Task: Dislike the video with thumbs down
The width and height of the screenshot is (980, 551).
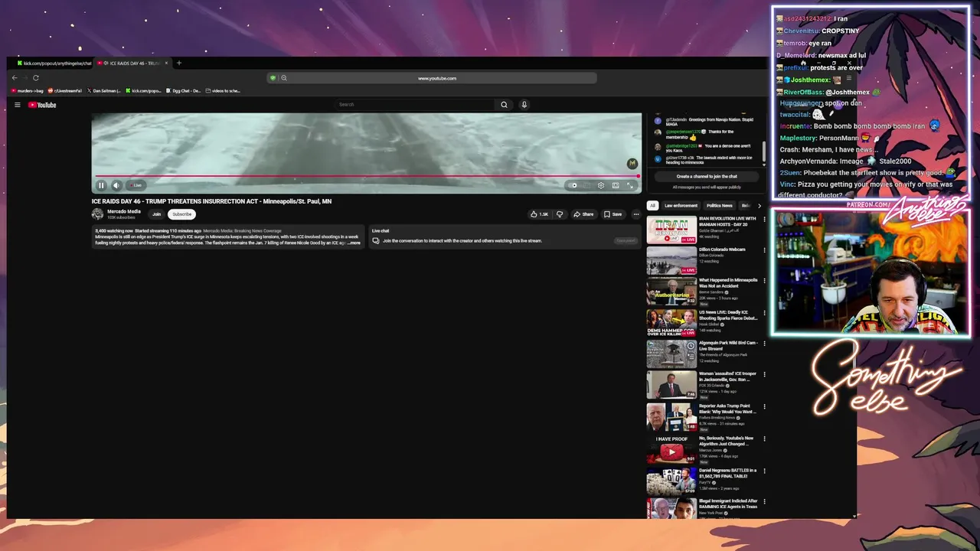Action: 560,214
